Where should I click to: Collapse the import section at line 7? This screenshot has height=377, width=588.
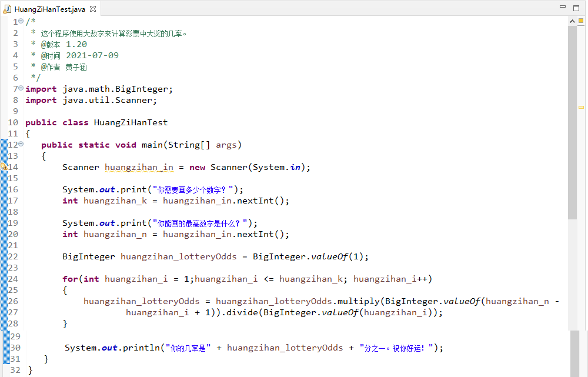coord(21,88)
